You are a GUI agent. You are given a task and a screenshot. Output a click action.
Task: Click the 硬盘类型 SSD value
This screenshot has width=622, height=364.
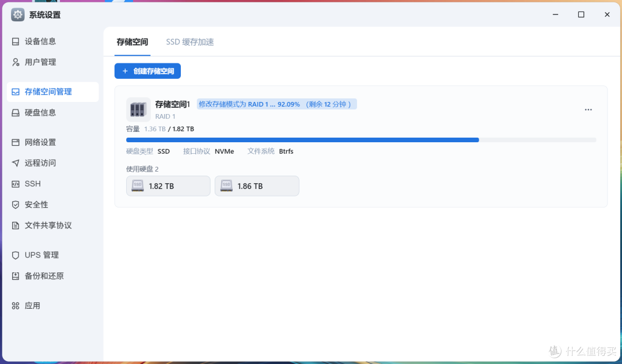(x=164, y=151)
